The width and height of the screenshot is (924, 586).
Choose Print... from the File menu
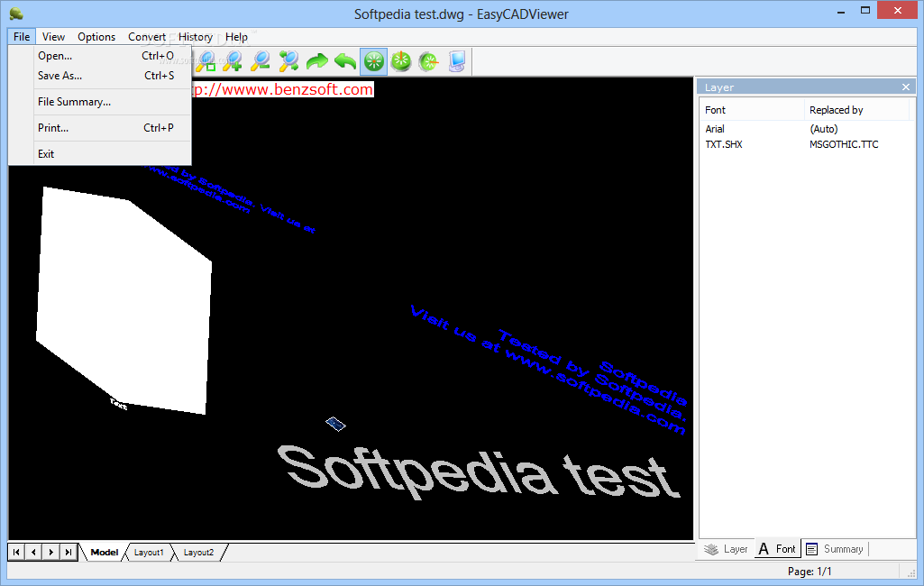point(100,128)
